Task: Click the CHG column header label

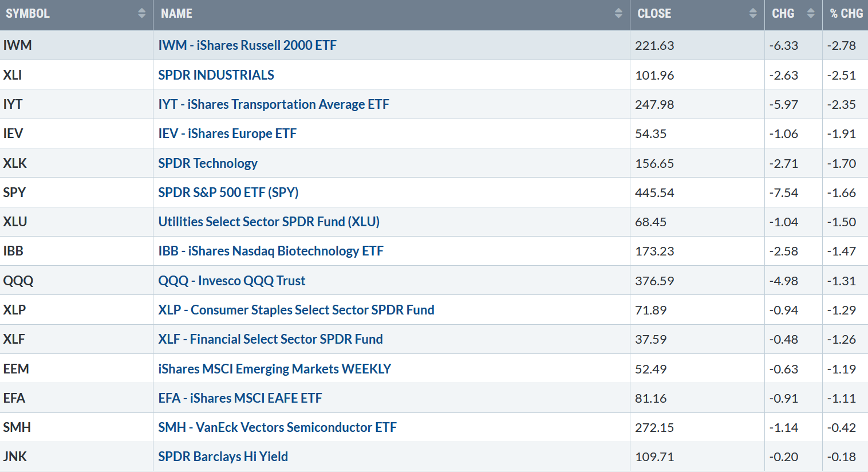Action: (x=783, y=14)
